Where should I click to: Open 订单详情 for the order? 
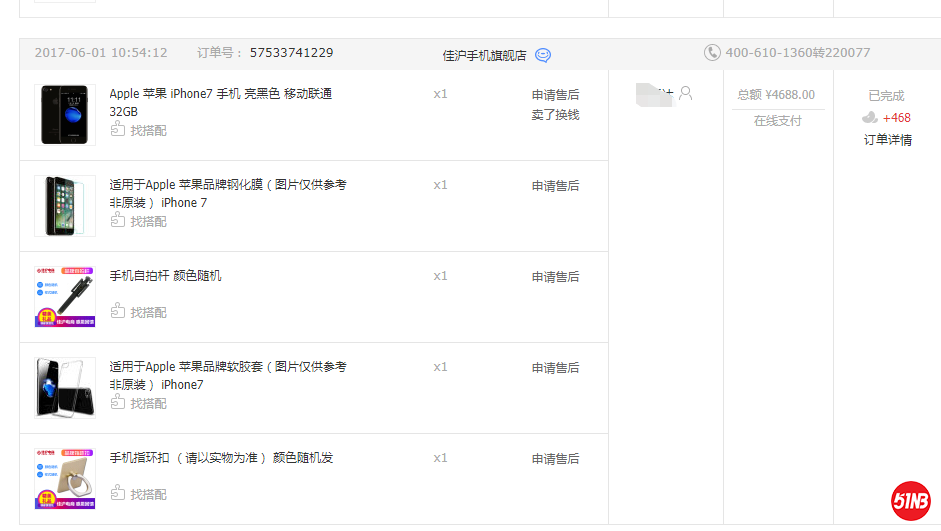(887, 140)
